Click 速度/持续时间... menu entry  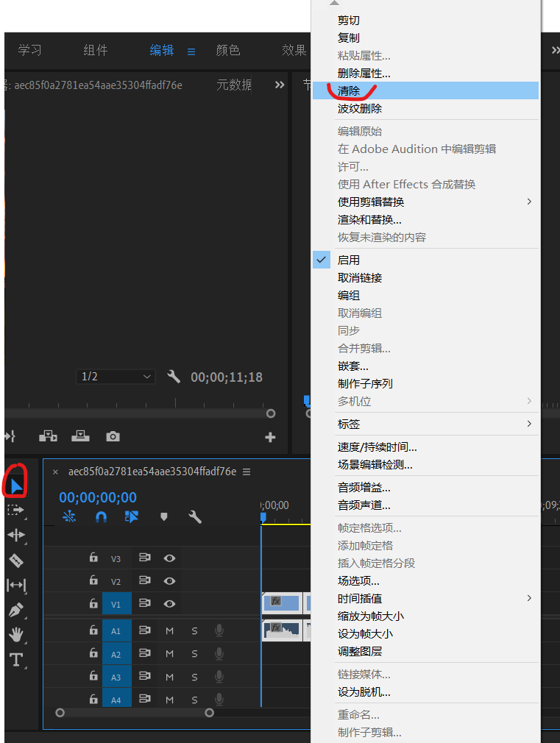tap(378, 447)
